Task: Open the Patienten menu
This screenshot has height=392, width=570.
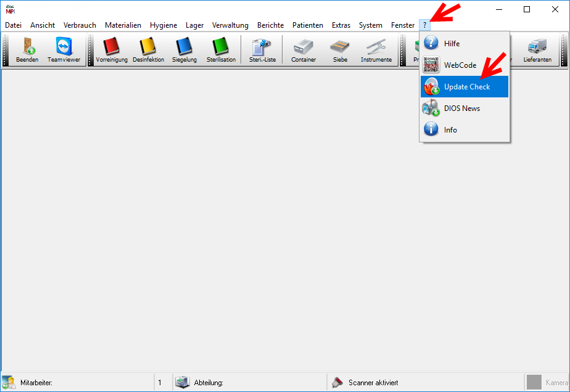Action: [308, 25]
